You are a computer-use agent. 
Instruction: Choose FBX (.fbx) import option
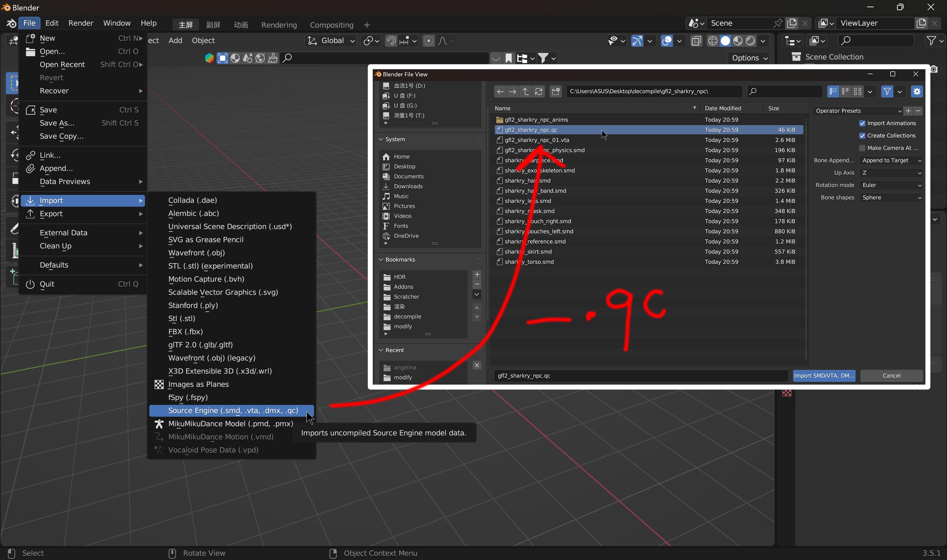[x=185, y=332]
